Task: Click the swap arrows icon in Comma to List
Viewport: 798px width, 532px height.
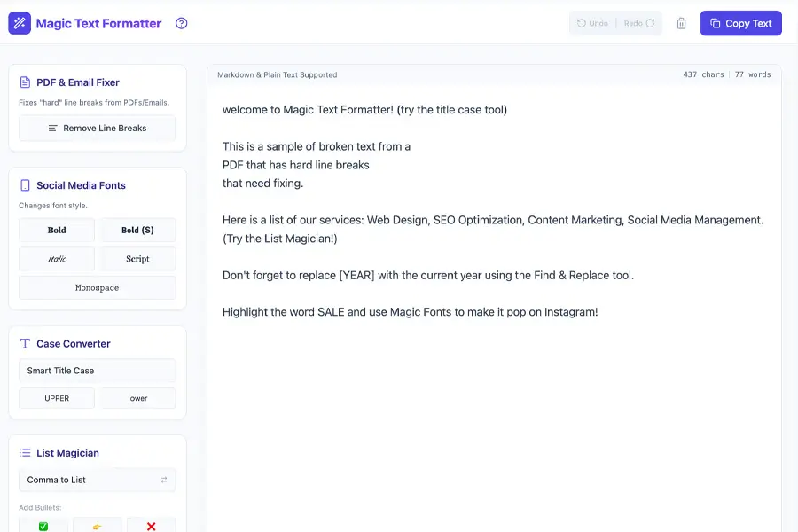Action: click(163, 480)
